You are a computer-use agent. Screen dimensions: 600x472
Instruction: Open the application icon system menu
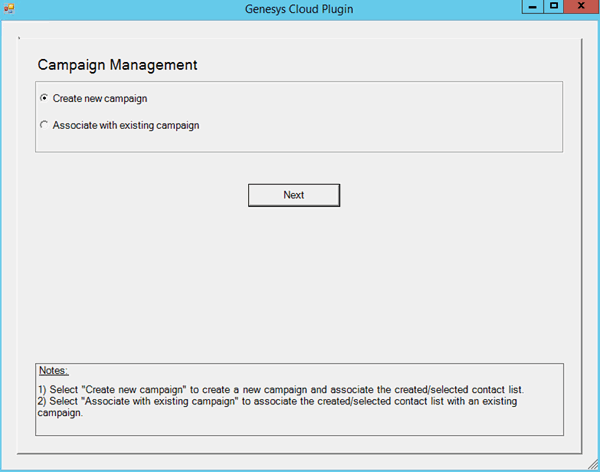pyautogui.click(x=10, y=9)
